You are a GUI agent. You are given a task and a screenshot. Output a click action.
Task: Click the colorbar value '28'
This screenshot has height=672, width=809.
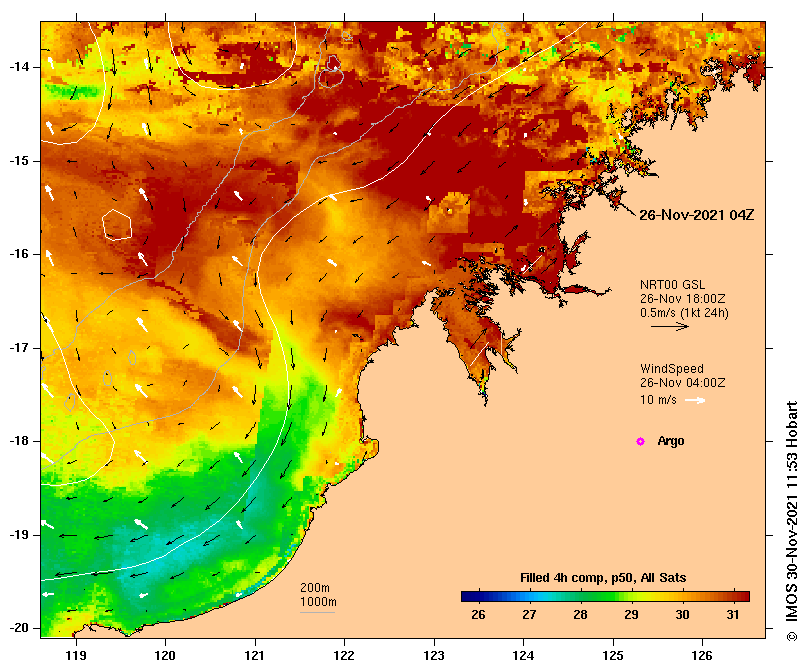pyautogui.click(x=580, y=615)
